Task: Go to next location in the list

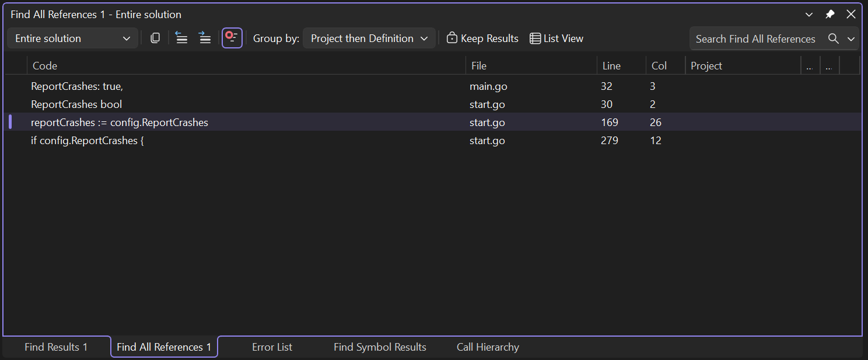Action: tap(205, 39)
